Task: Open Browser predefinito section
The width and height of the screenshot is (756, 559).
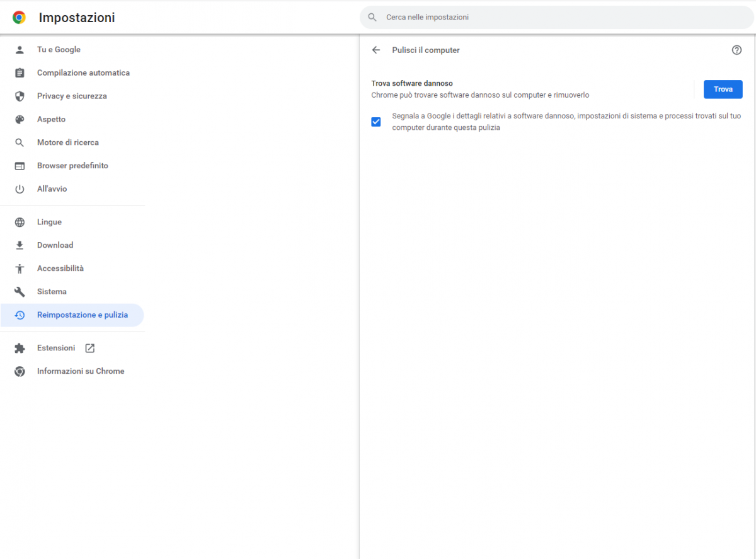Action: tap(72, 166)
